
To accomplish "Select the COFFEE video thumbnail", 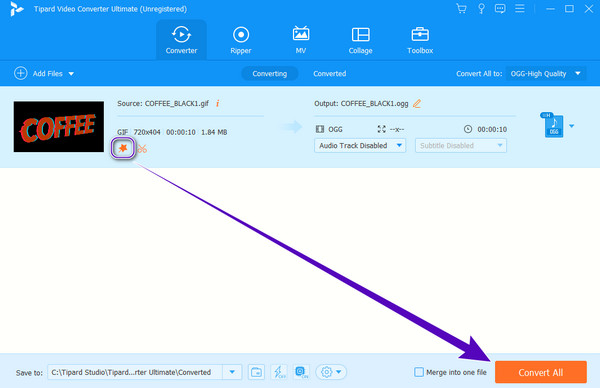I will pos(59,127).
